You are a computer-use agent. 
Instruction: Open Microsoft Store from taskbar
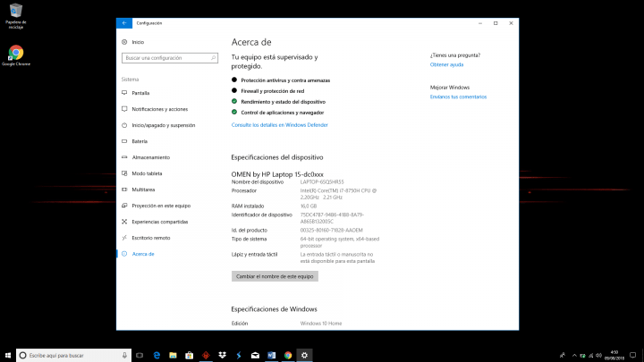(x=190, y=355)
